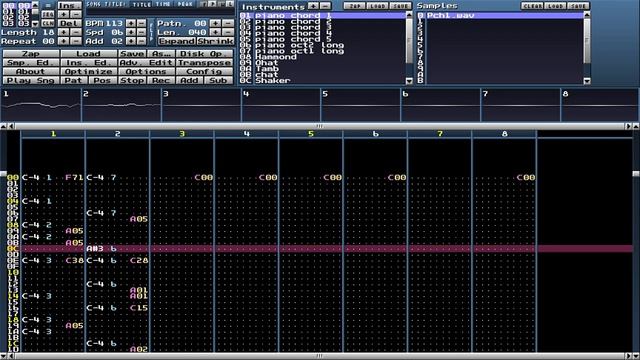This screenshot has height=360, width=640.
Task: Increase Spd value with plus button
Action: [x=131, y=32]
